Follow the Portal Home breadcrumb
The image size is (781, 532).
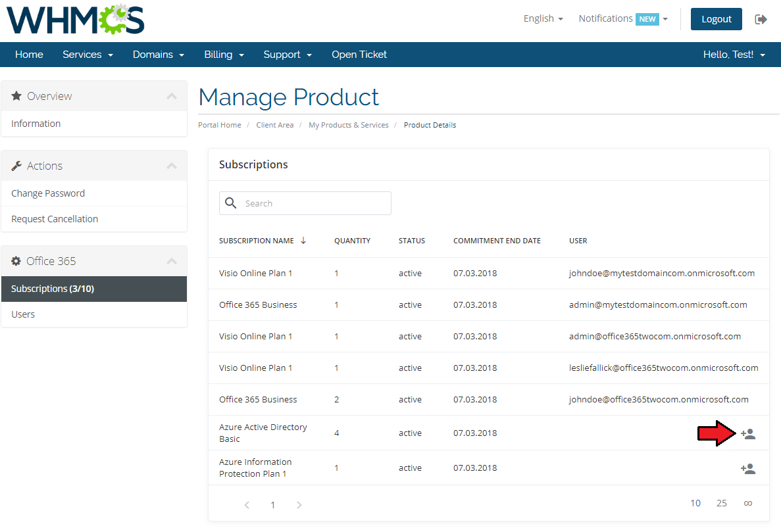click(x=220, y=125)
